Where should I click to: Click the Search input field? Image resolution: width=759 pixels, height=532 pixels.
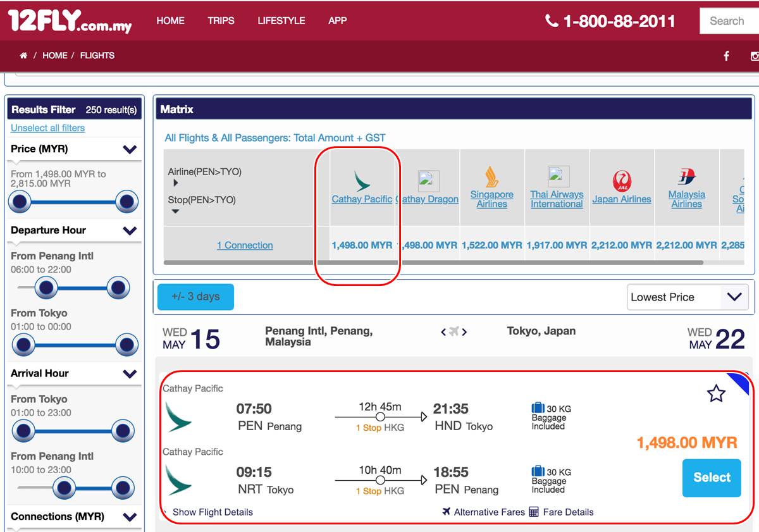coord(729,21)
